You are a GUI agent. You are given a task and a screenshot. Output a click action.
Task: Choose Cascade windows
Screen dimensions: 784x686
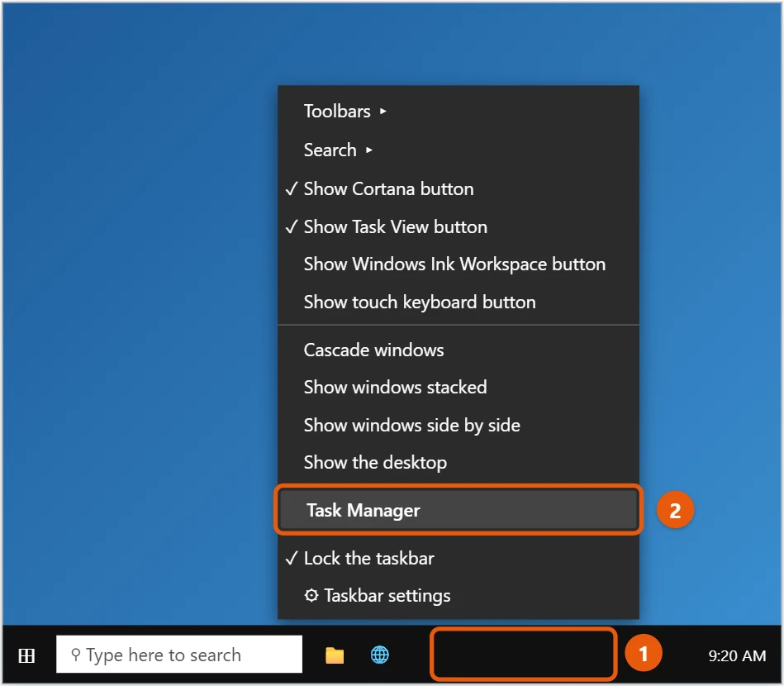(459, 350)
